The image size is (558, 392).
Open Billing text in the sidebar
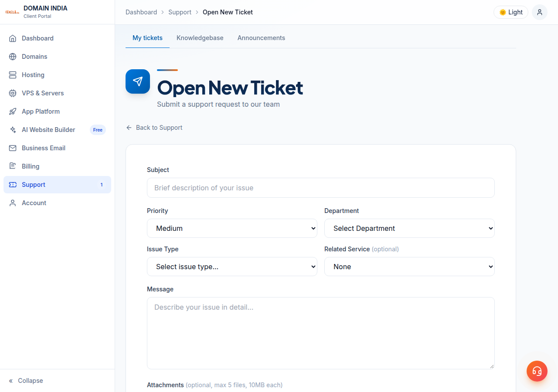[31, 166]
